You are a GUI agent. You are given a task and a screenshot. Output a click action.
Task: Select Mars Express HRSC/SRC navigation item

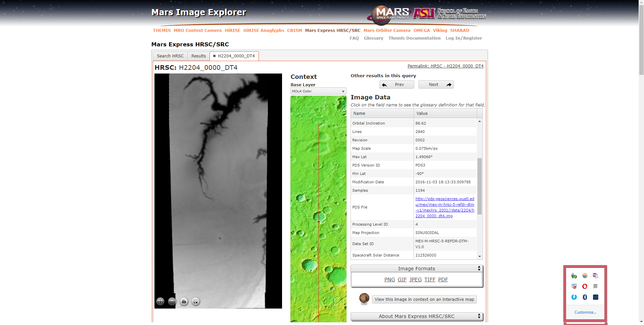pyautogui.click(x=333, y=31)
